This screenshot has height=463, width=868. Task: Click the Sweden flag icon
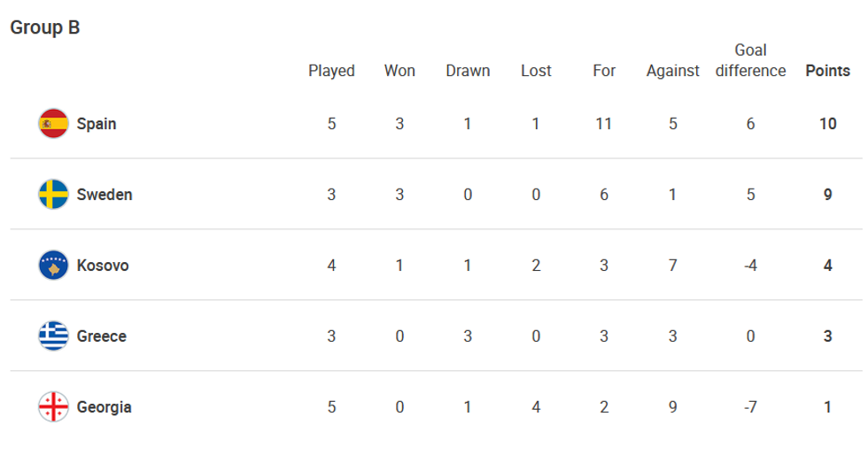pyautogui.click(x=53, y=195)
